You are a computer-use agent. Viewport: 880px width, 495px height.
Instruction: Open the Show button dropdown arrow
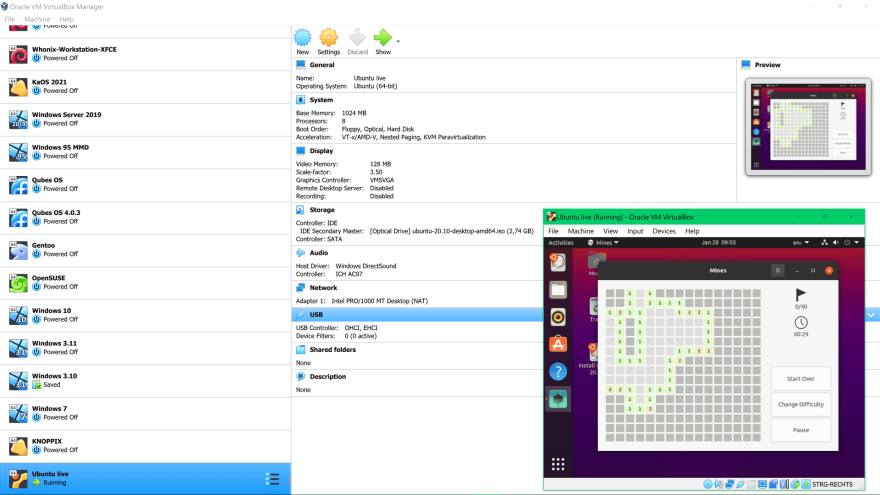[398, 41]
